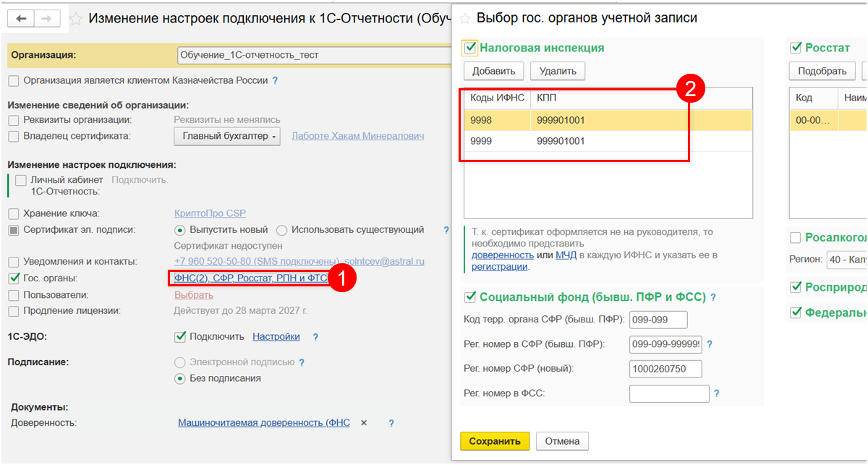Click the Рег. номер СФР (новый) field

(665, 369)
